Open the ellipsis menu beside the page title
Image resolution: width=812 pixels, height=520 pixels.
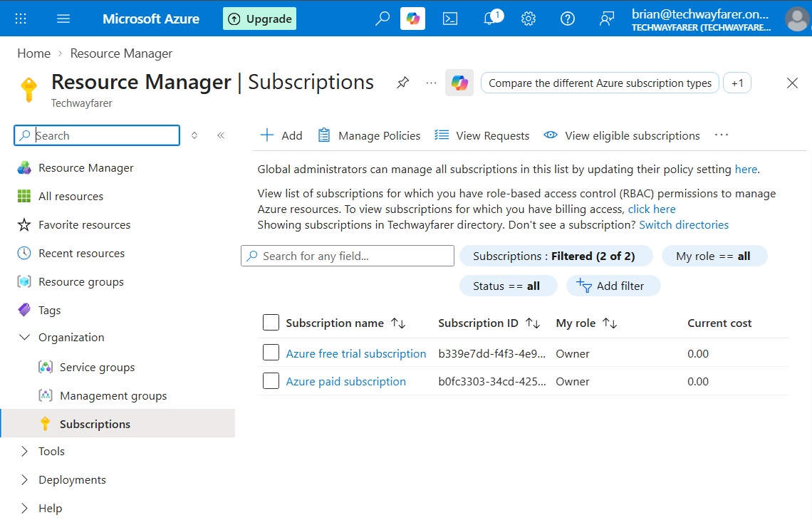(x=431, y=83)
